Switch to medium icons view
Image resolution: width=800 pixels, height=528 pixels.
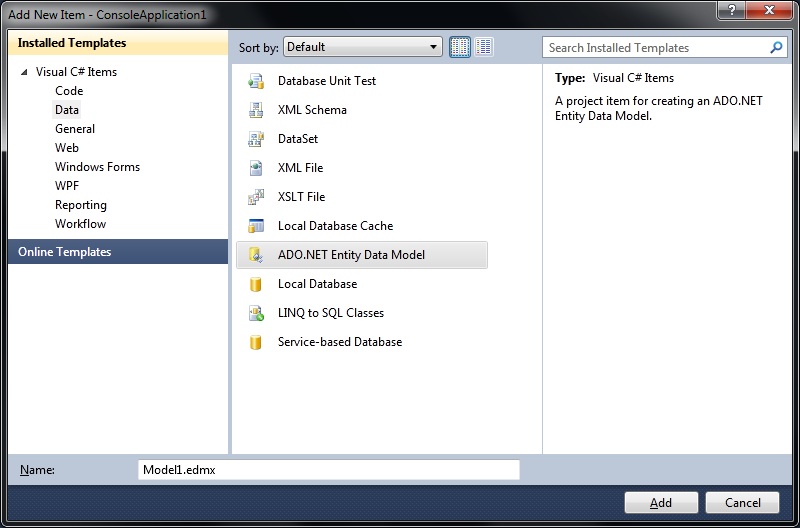coord(460,47)
